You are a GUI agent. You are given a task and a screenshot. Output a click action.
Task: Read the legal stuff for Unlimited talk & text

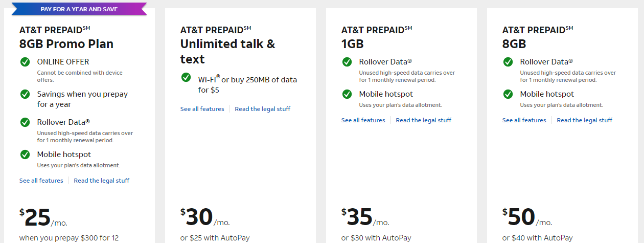263,109
